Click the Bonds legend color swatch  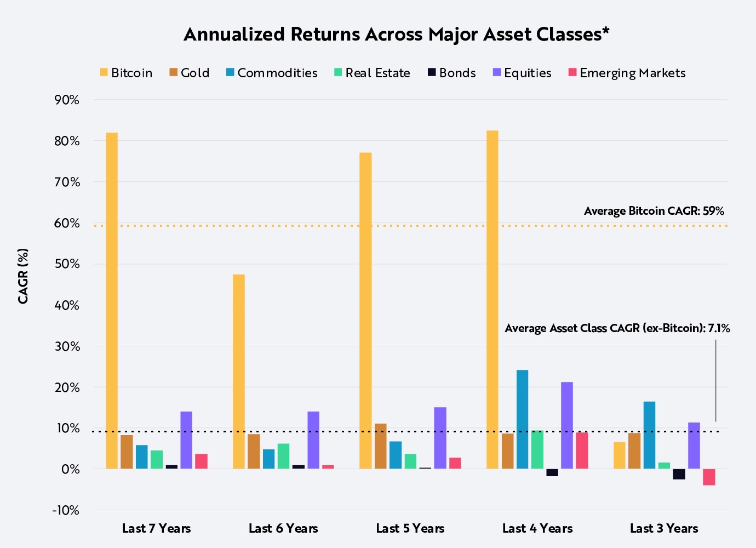[432, 73]
